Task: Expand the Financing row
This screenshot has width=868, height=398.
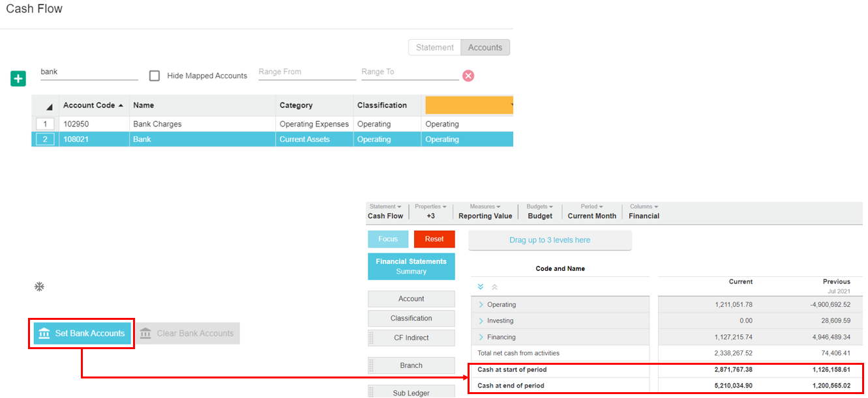Action: point(481,337)
